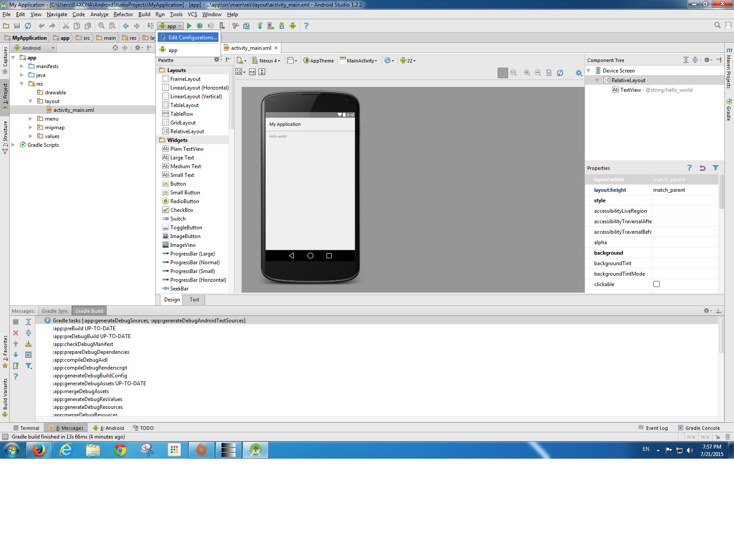Open the AppTheme theme selector

click(x=319, y=61)
